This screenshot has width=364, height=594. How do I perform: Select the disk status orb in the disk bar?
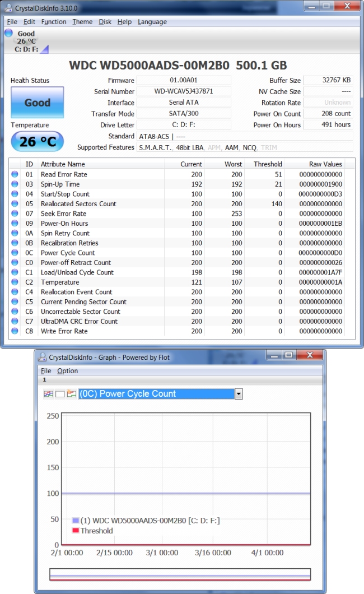(9, 33)
